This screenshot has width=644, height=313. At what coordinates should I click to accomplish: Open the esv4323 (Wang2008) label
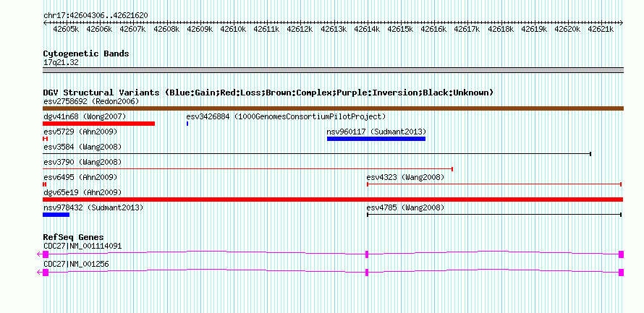(405, 177)
